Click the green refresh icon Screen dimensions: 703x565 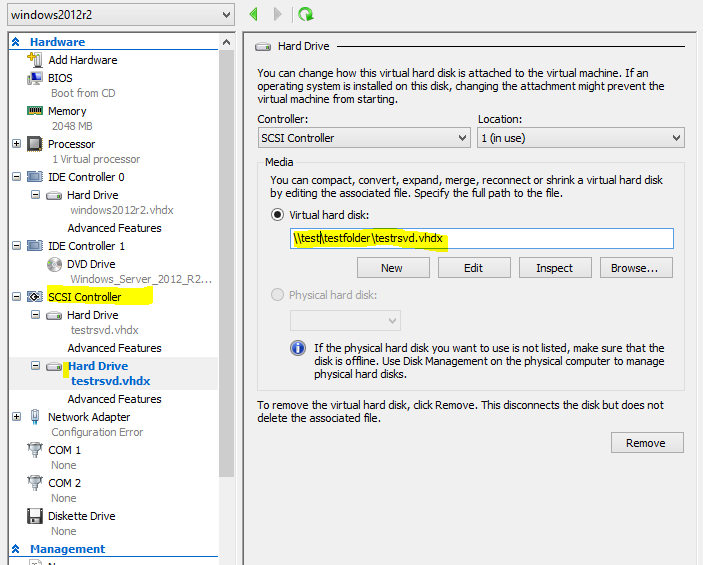306,14
